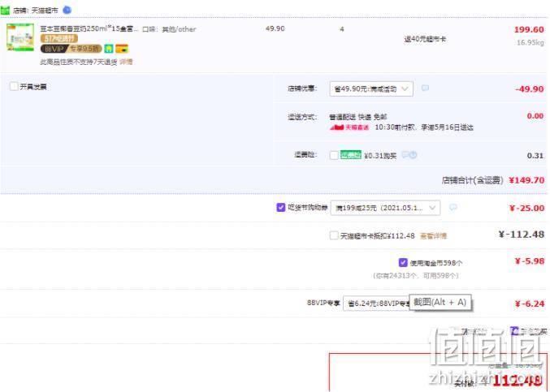
Task: Click the item subtotal 199.60
Action: click(x=529, y=29)
